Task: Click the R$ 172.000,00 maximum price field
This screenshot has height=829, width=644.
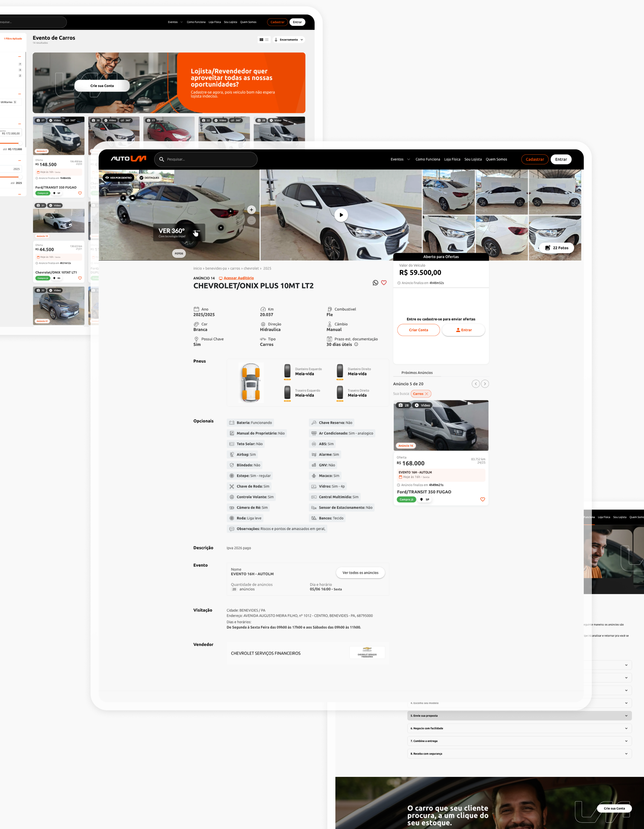Action: (x=11, y=132)
